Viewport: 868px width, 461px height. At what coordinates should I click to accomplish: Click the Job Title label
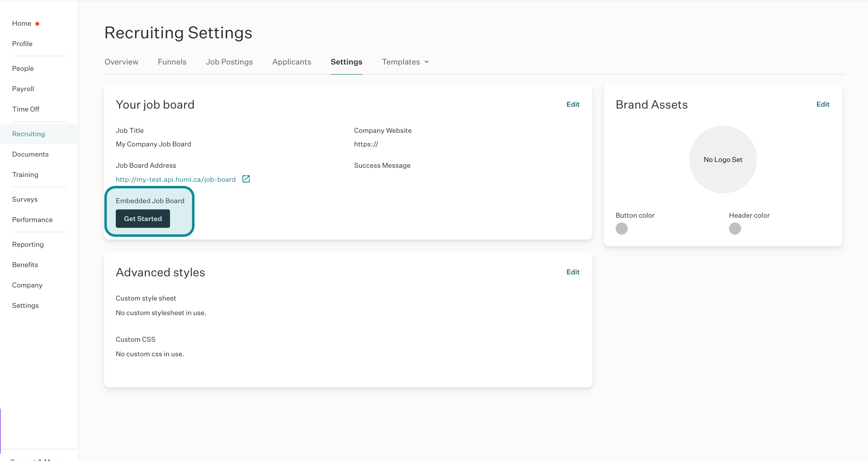[x=130, y=130]
